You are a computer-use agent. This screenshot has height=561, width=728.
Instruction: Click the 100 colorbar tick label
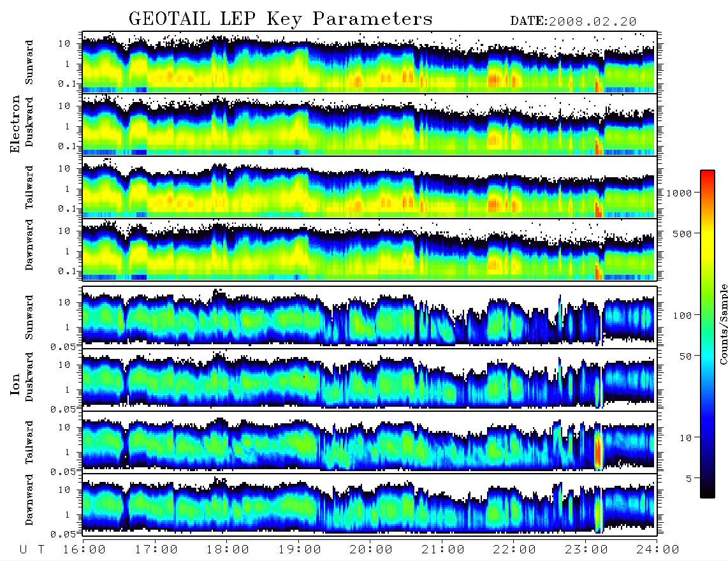tap(682, 316)
